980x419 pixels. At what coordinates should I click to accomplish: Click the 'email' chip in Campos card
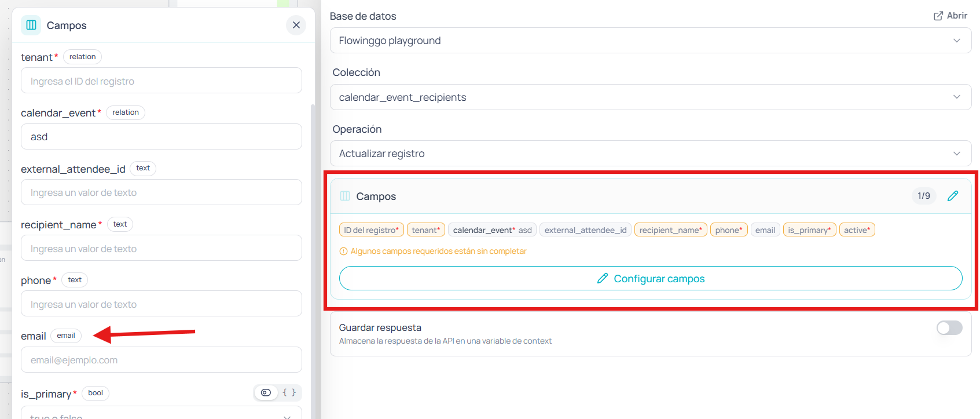tap(765, 230)
